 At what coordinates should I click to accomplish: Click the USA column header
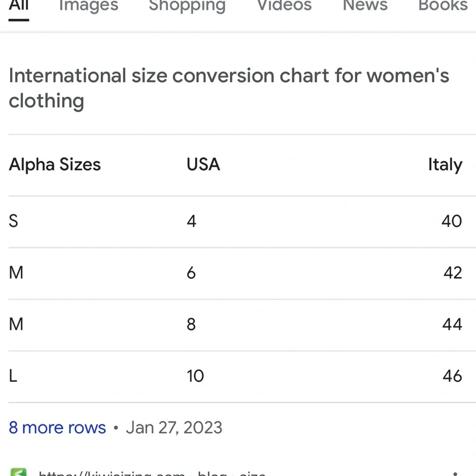(x=203, y=165)
